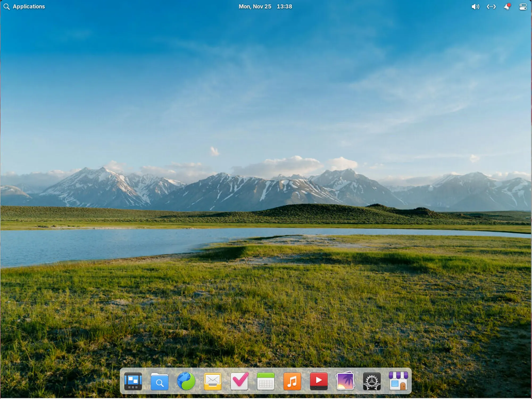Open the sound indicator in the panel
Screen dimensions: 532x399
[475, 6]
